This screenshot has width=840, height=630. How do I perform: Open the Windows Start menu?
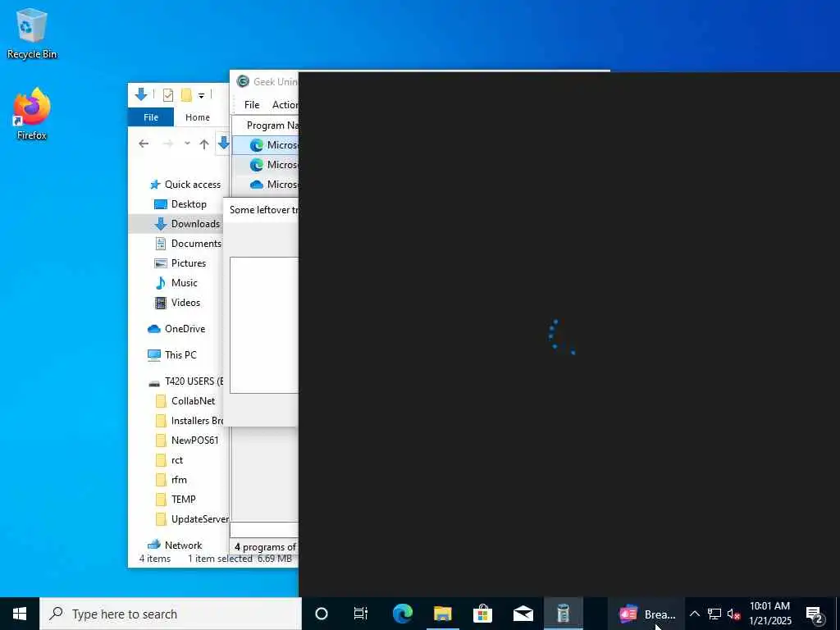click(20, 614)
